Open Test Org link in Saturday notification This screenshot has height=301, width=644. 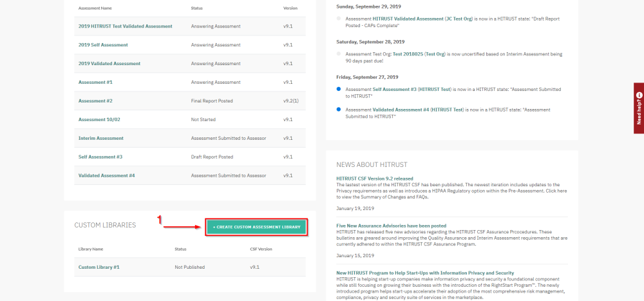(x=435, y=54)
